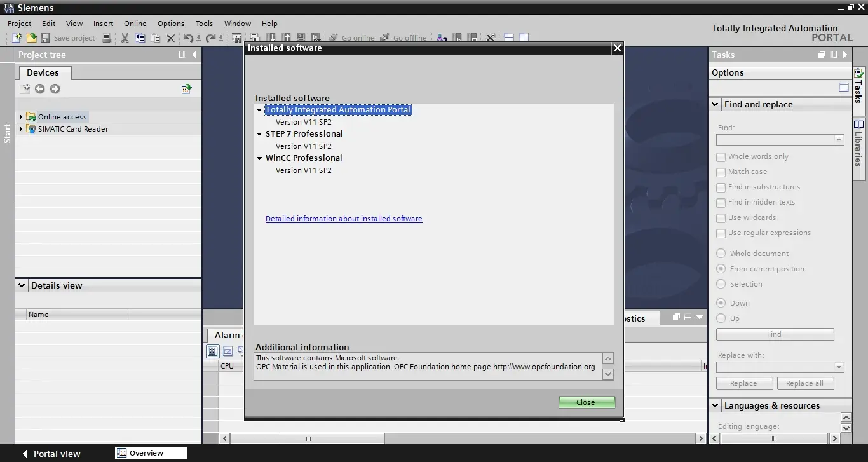Click the Tasks panel float window icon
This screenshot has width=868, height=462.
822,55
